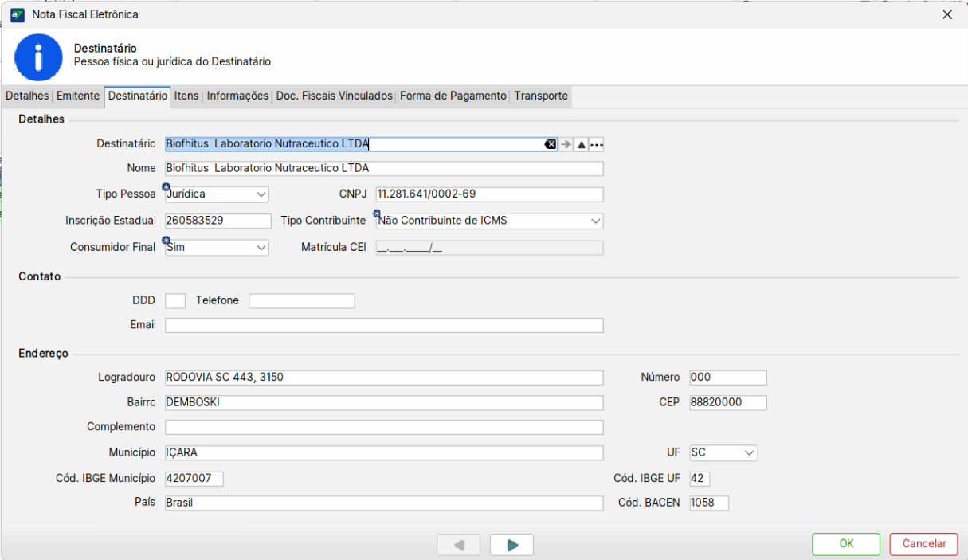Click the Inscrição Estadual field
The height and width of the screenshot is (560, 968).
(x=218, y=221)
